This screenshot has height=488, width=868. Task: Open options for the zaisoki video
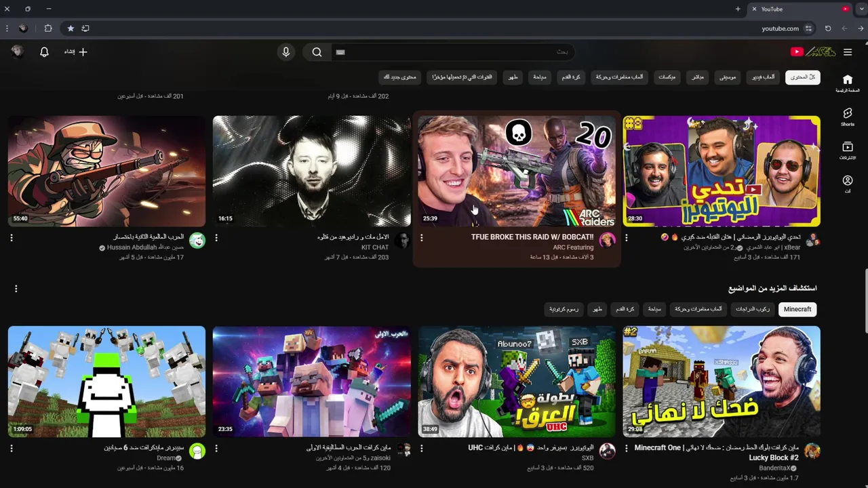(216, 449)
